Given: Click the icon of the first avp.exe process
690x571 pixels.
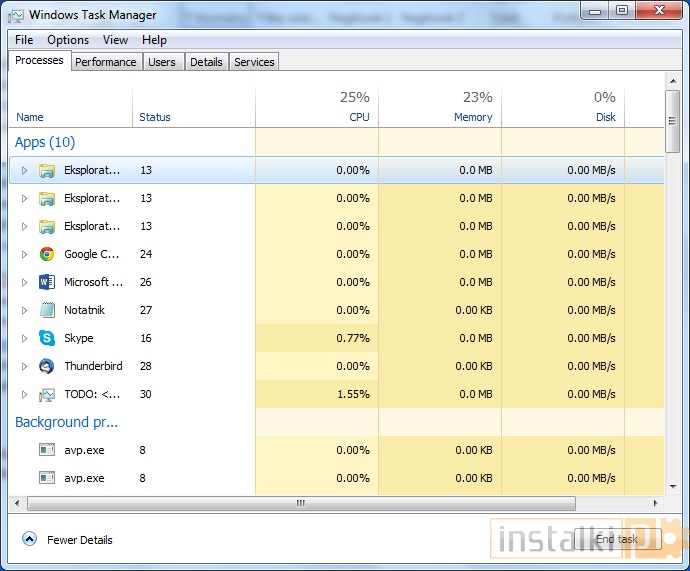Looking at the screenshot, I should [47, 450].
